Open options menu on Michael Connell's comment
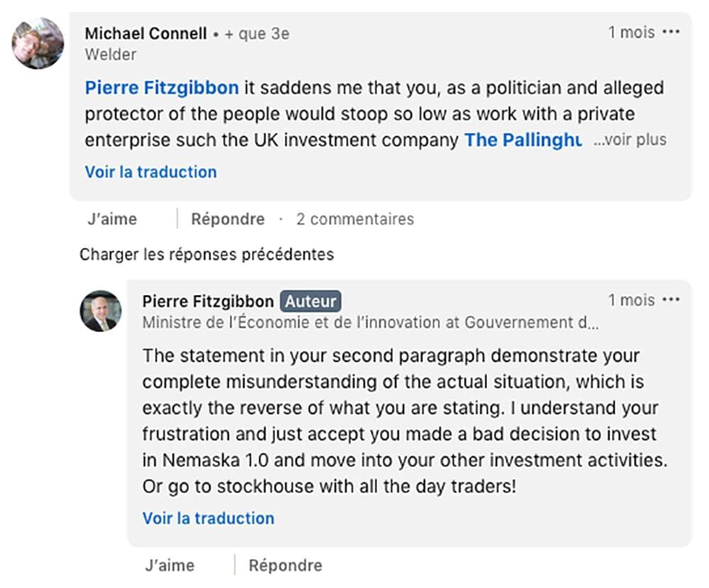Screen dimensions: 709x588 click(x=670, y=32)
